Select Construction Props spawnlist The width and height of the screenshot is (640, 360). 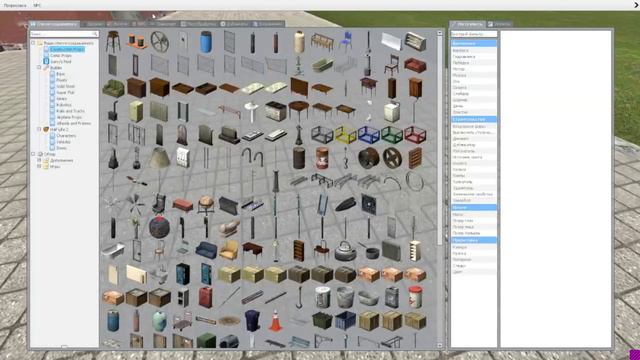pyautogui.click(x=67, y=49)
